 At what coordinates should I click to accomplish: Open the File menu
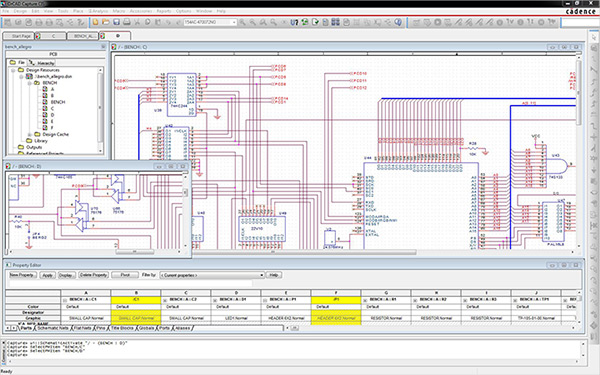pos(6,11)
